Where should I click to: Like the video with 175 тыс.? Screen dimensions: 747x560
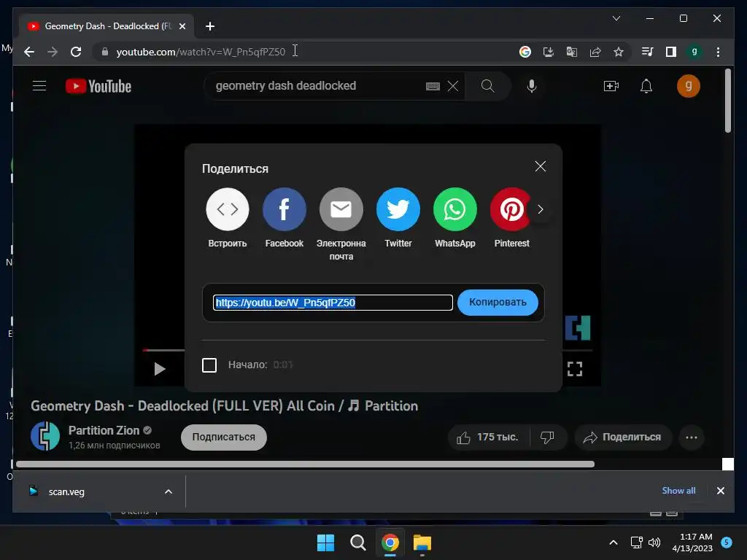(488, 437)
